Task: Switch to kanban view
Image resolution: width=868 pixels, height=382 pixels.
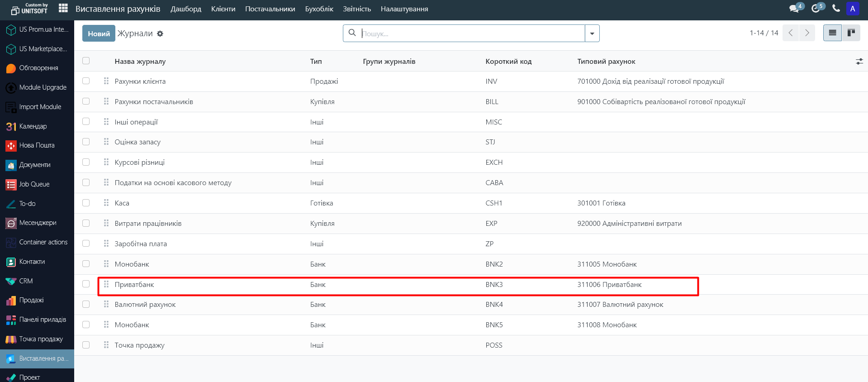Action: [x=851, y=33]
